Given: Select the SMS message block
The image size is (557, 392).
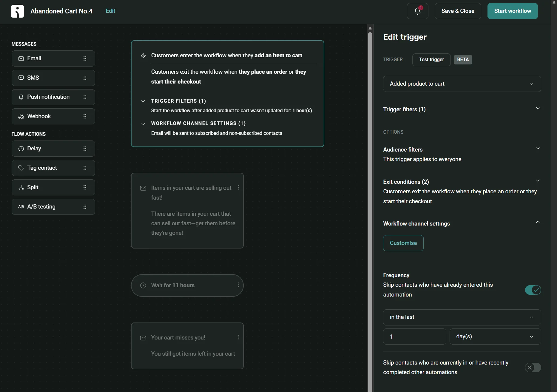Looking at the screenshot, I should point(53,78).
